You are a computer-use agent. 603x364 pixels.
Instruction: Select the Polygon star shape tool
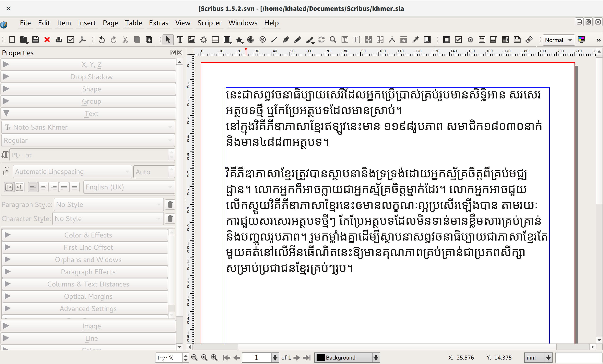[x=239, y=40]
